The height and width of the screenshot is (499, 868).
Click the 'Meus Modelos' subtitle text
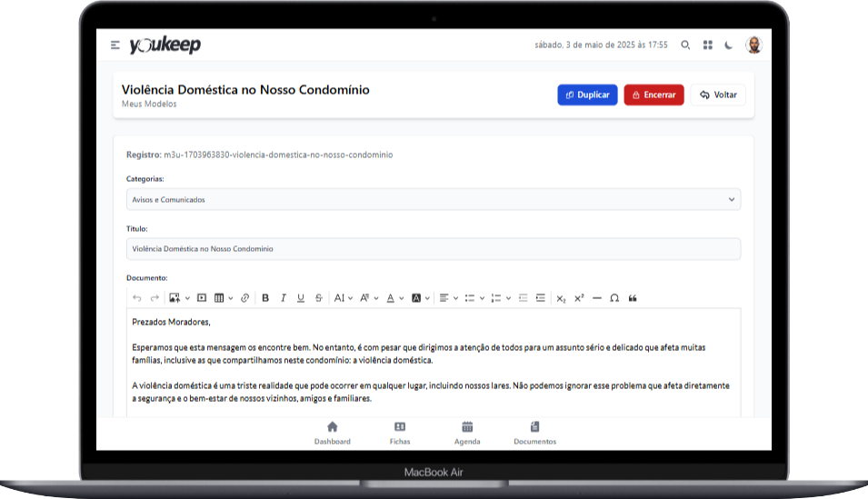(149, 104)
